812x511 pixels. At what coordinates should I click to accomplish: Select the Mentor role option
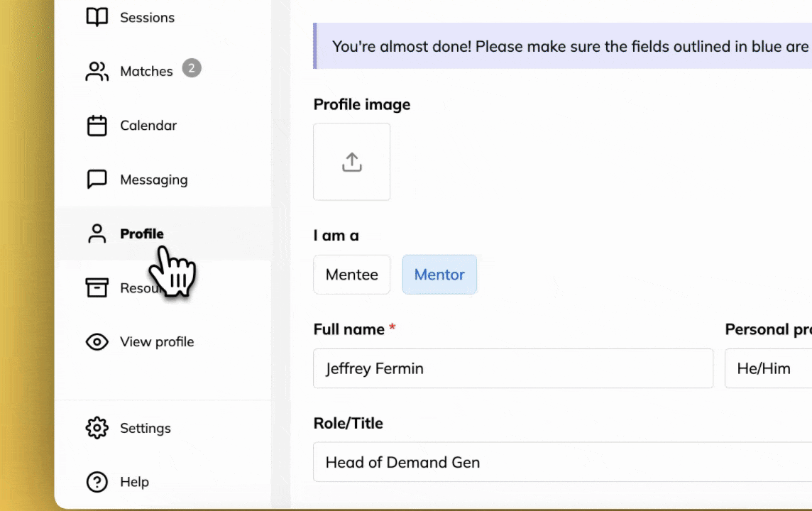pos(439,275)
